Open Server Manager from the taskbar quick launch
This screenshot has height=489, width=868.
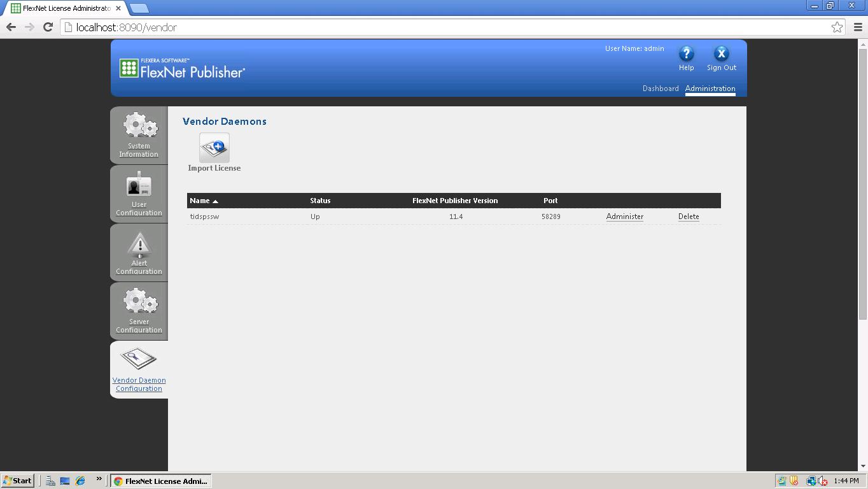click(50, 481)
